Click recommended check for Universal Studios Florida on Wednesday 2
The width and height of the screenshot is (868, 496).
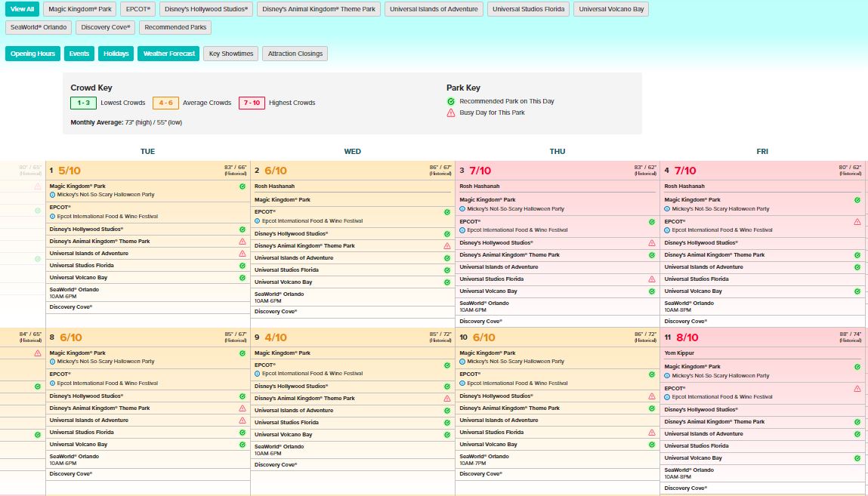[x=447, y=270]
